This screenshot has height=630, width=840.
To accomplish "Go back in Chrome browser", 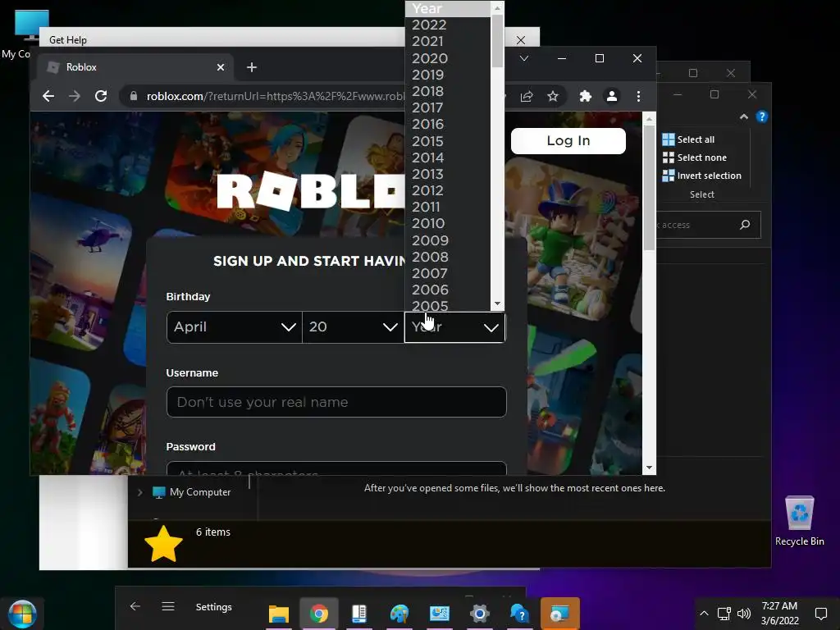I will [48, 96].
